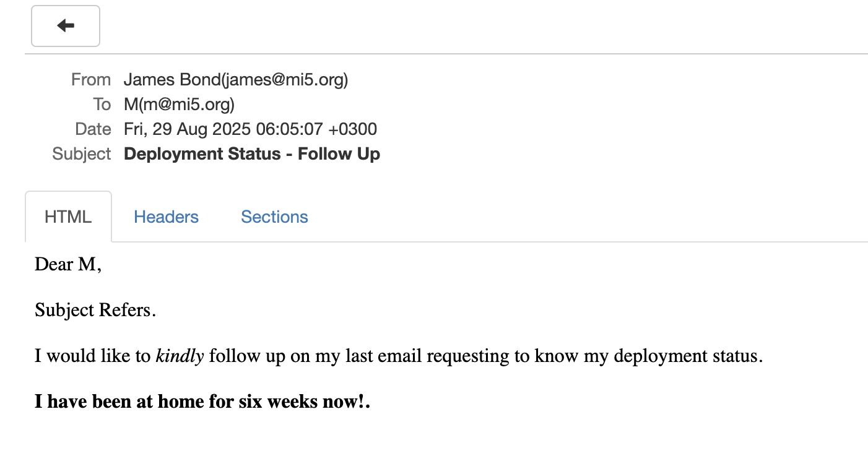This screenshot has height=469, width=868.
Task: Click the back arrow button
Action: [x=66, y=26]
